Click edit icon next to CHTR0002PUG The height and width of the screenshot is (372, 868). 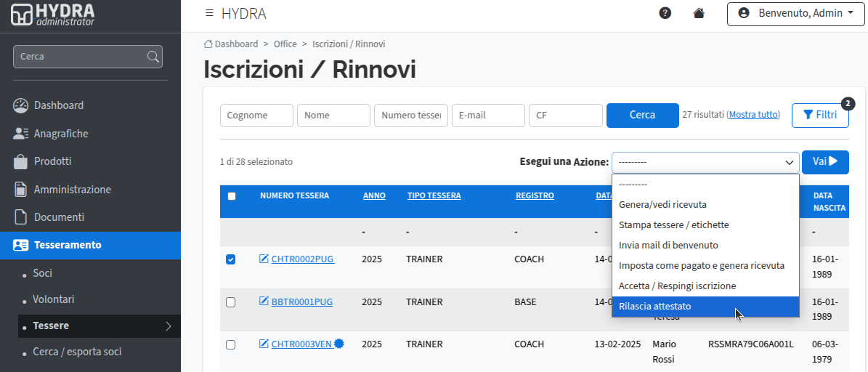pos(264,259)
